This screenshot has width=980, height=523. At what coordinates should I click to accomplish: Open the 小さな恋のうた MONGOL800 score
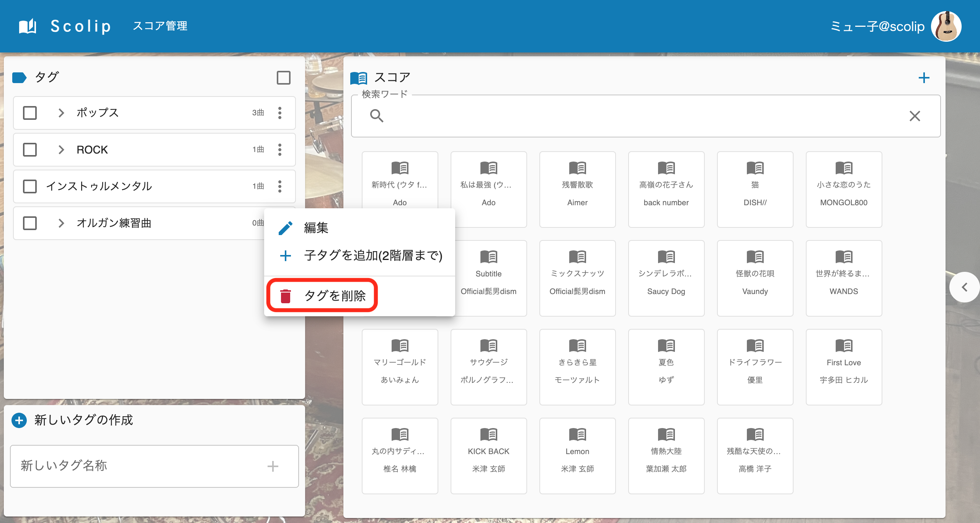click(844, 189)
